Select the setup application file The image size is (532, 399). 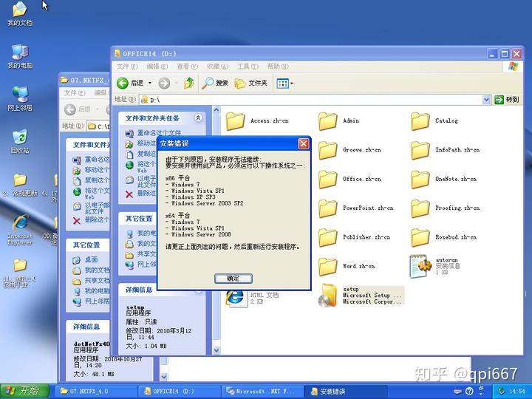pyautogui.click(x=361, y=296)
